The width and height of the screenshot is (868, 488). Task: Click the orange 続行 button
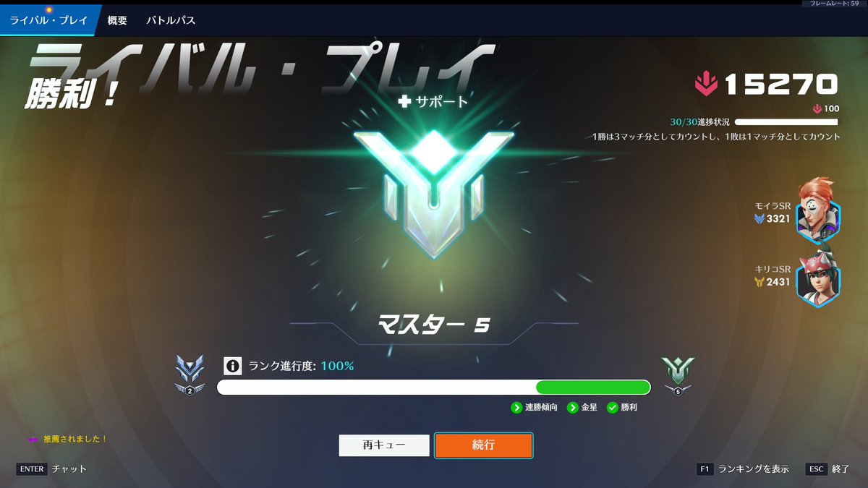coord(484,445)
